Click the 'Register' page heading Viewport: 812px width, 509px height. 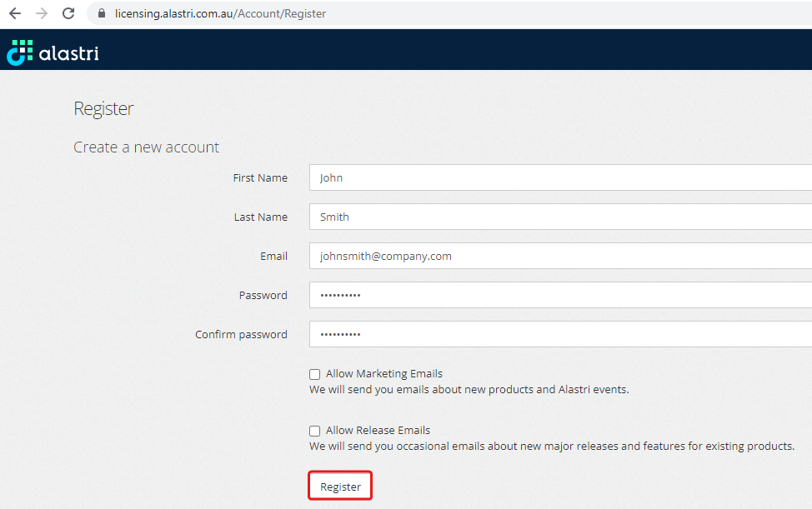pos(103,109)
